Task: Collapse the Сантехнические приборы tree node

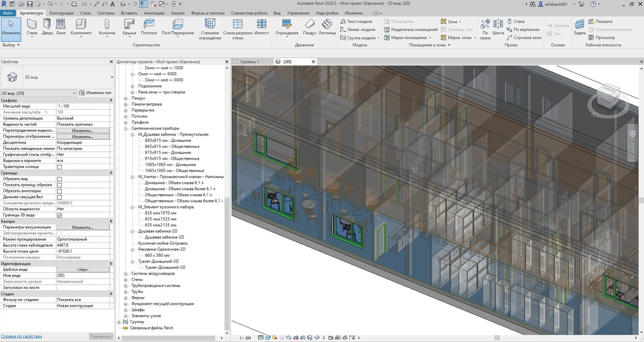Action: [126, 129]
